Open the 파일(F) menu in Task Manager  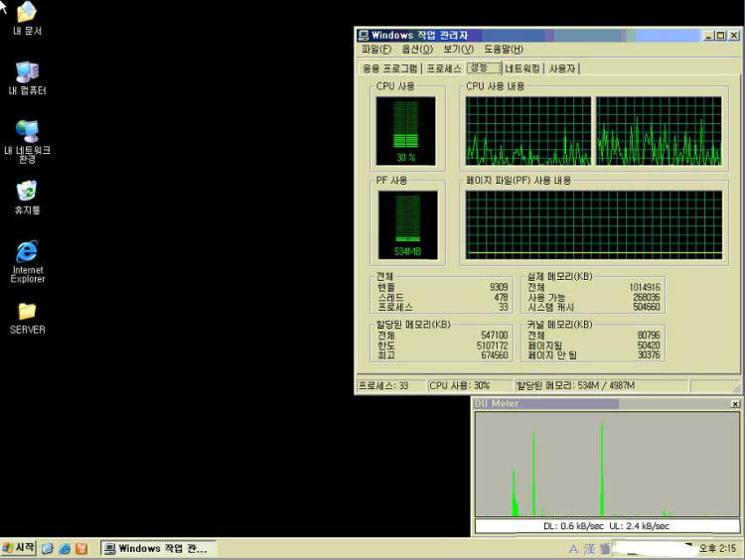(x=376, y=49)
